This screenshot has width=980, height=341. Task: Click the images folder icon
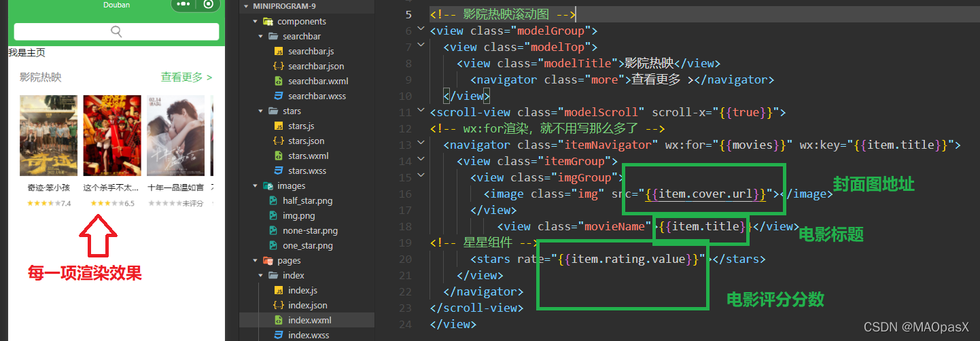click(268, 185)
